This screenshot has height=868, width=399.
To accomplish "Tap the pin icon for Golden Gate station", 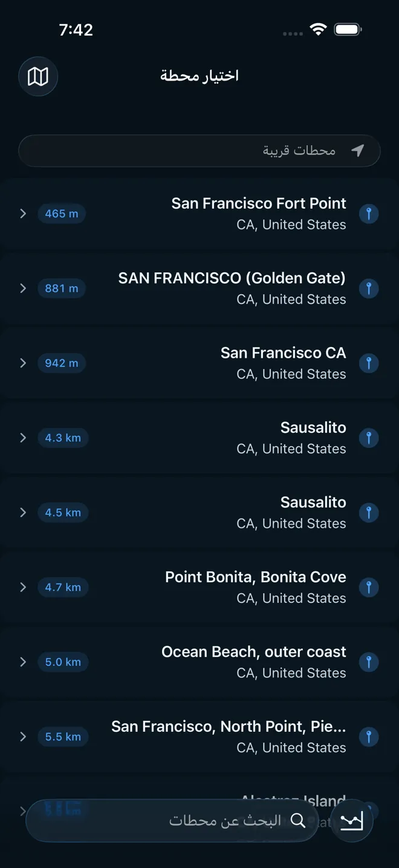I will point(369,288).
